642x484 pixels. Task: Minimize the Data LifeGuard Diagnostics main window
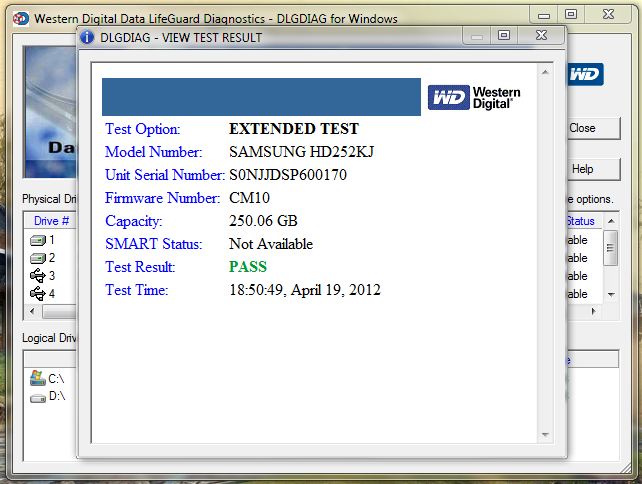pyautogui.click(x=544, y=15)
